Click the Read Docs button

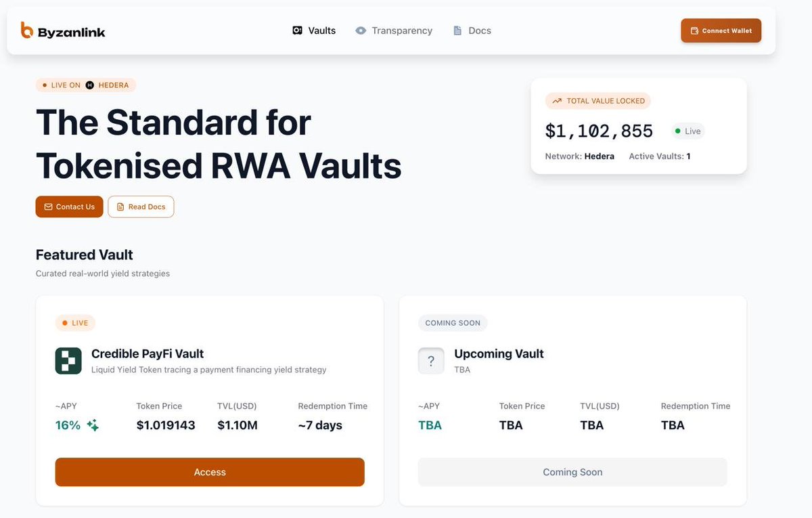(141, 207)
